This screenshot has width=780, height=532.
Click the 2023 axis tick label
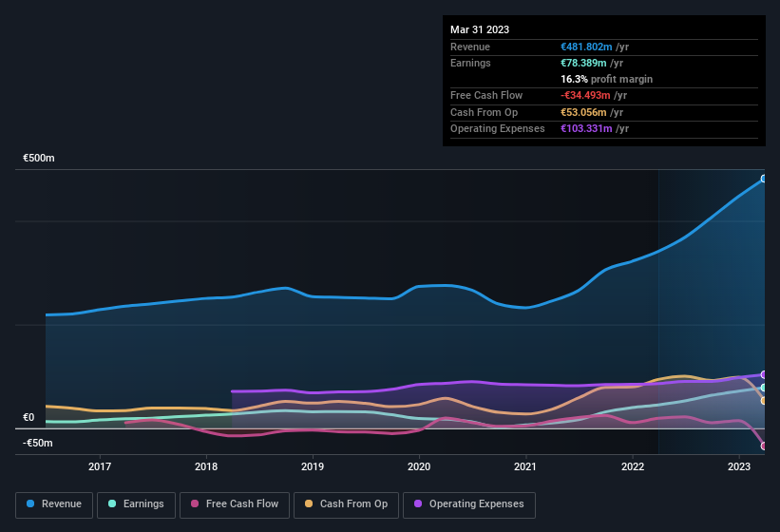(739, 466)
